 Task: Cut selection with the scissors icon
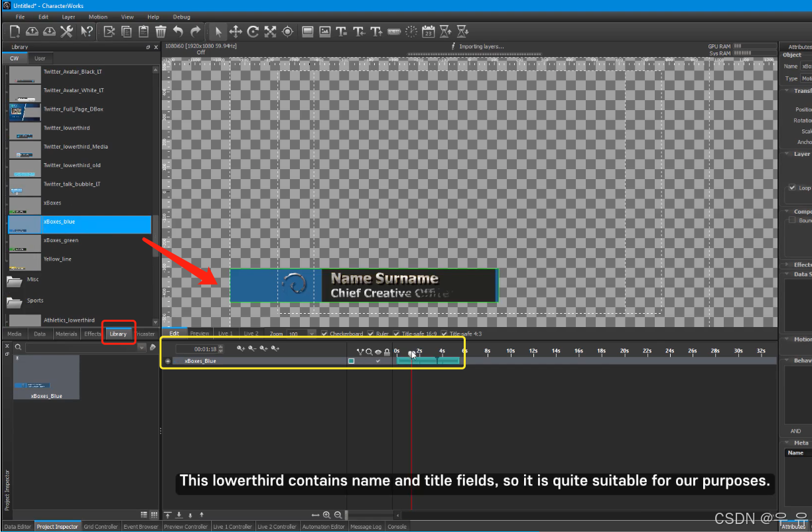tap(109, 31)
